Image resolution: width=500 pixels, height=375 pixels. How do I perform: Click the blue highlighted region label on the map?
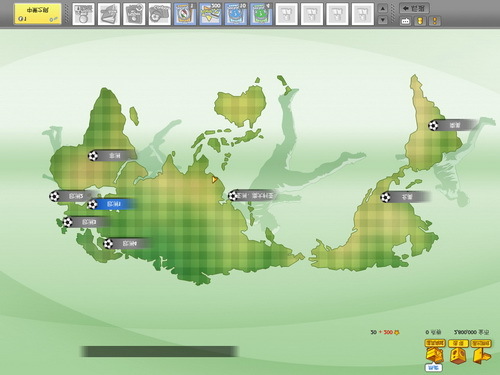[112, 204]
